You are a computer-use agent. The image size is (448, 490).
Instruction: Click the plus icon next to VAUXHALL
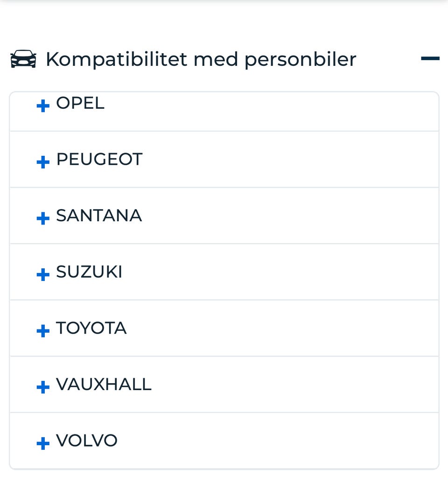43,387
